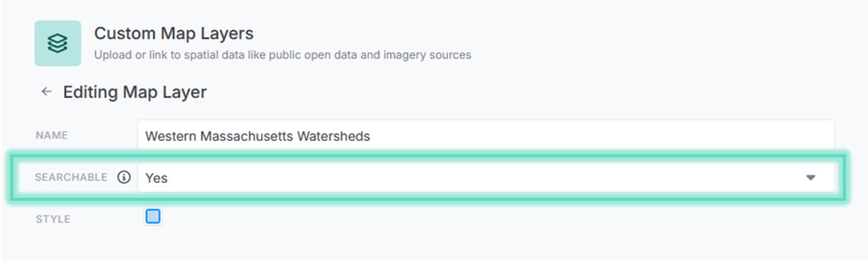Image resolution: width=868 pixels, height=260 pixels.
Task: Click the word Western in Name field
Action: [x=170, y=136]
